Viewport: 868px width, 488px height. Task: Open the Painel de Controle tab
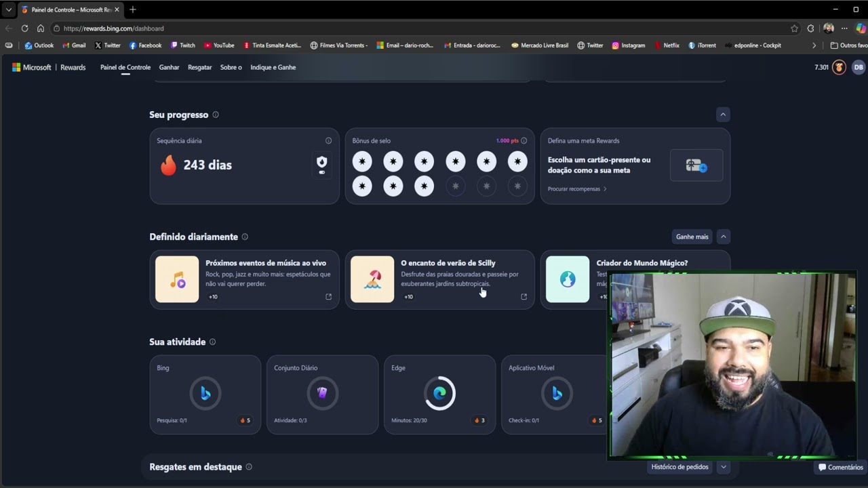(x=125, y=67)
